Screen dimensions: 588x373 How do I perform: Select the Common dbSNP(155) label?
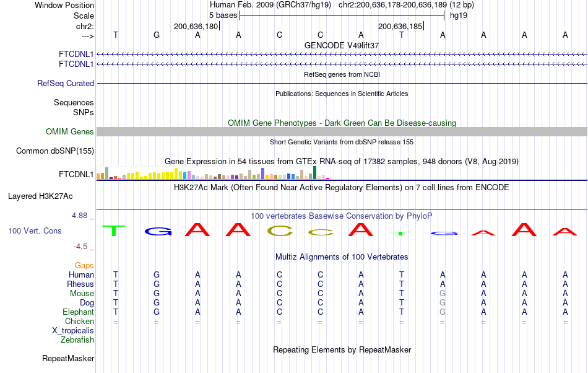54,151
